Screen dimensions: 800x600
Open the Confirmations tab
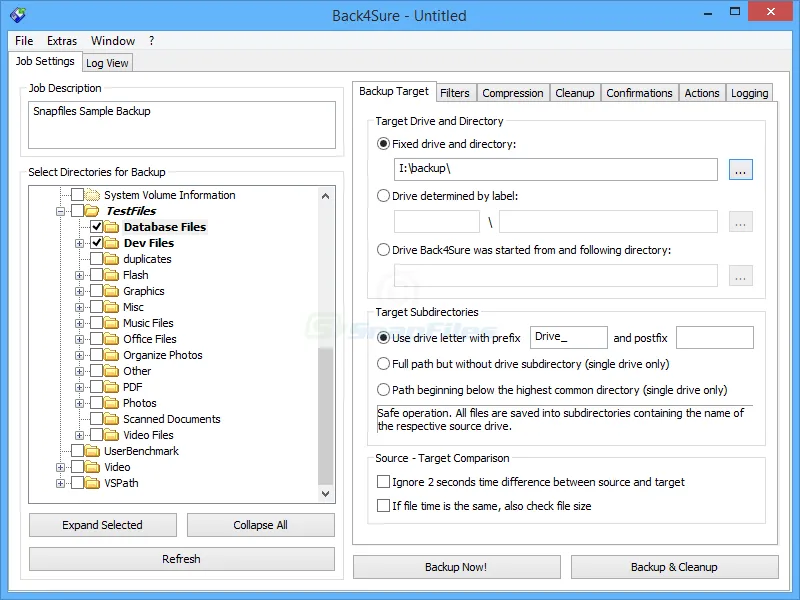click(x=639, y=93)
